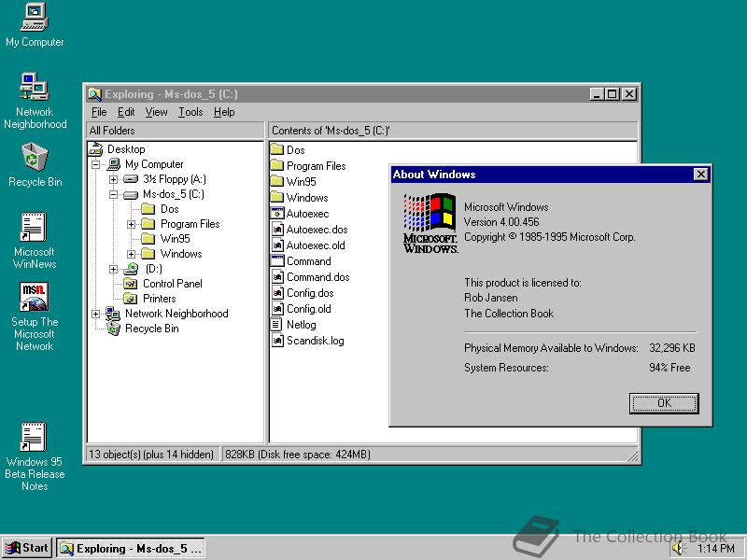
Task: Expand the 3½ Floppy (A:) node
Action: [x=113, y=179]
